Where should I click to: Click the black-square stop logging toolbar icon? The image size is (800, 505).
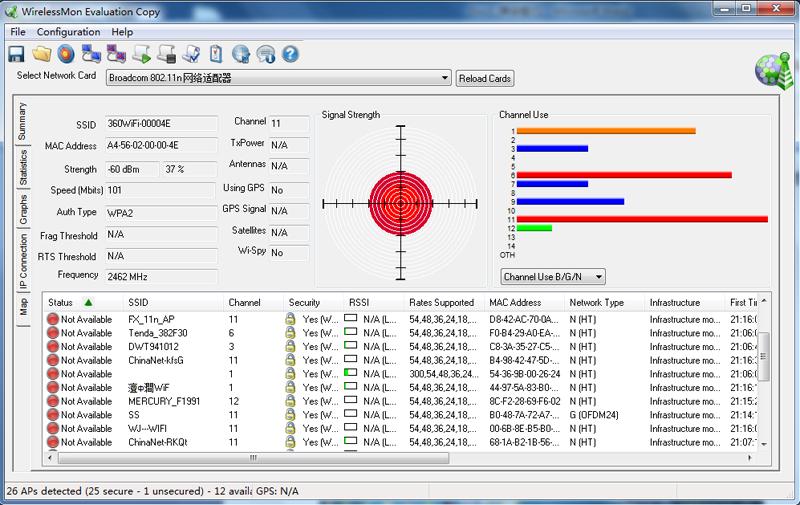pos(166,54)
